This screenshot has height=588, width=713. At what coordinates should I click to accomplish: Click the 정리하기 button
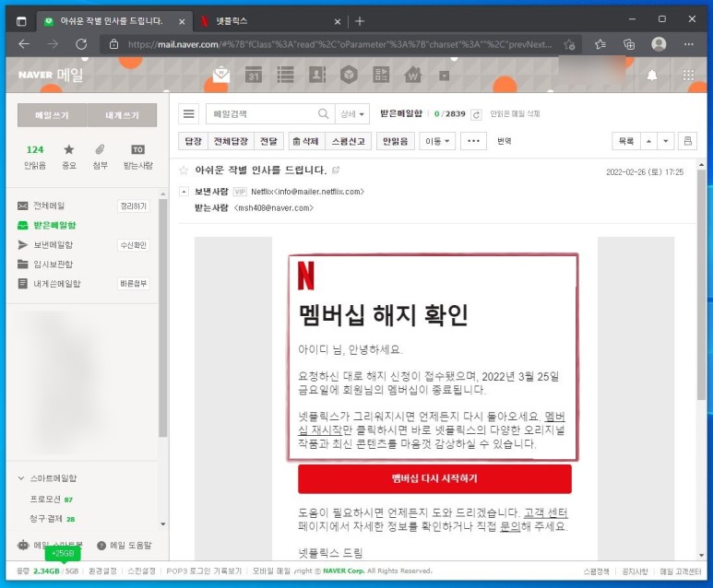click(133, 206)
